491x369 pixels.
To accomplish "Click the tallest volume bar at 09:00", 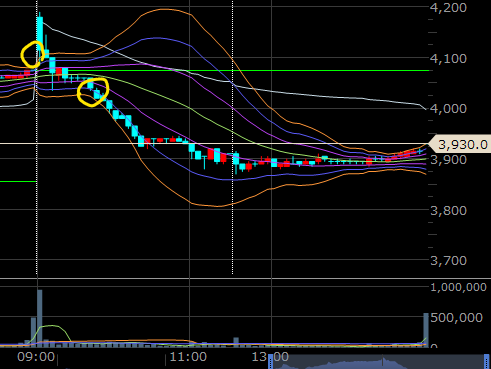I will click(x=40, y=318).
